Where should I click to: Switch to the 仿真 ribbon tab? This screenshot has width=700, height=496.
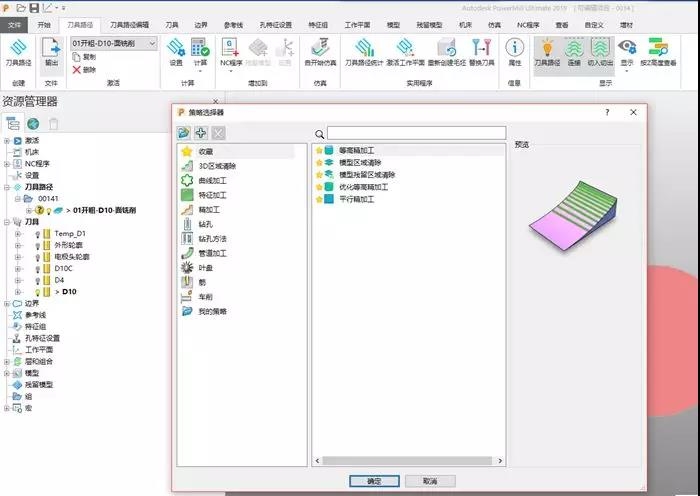click(x=494, y=25)
